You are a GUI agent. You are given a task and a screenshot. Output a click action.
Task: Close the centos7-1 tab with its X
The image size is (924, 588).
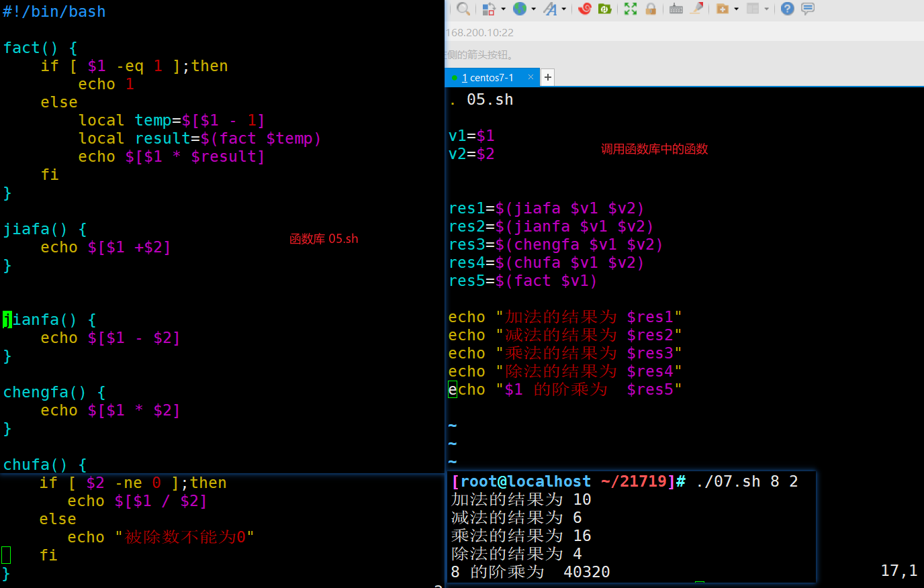(530, 77)
